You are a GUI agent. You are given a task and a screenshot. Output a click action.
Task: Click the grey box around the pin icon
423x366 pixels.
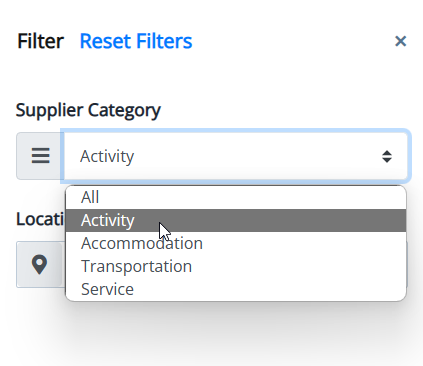pos(39,265)
